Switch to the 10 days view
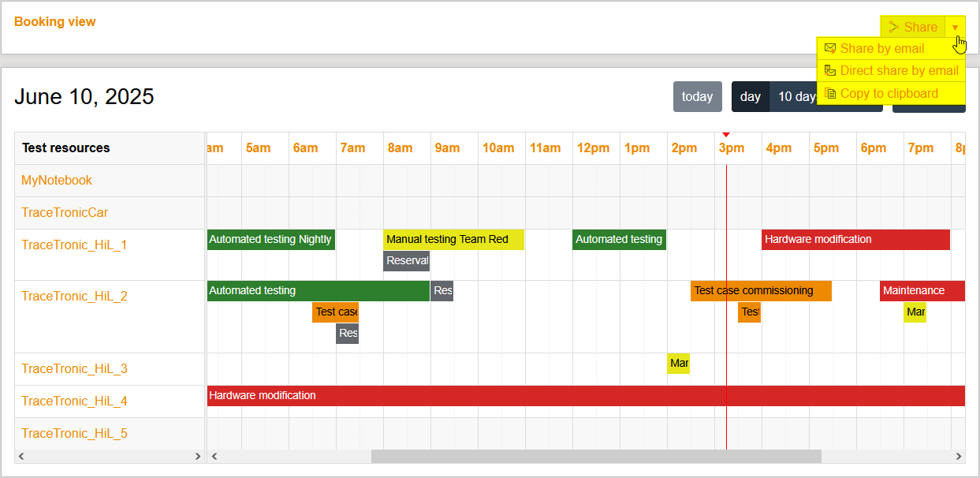980x478 pixels. click(x=793, y=97)
